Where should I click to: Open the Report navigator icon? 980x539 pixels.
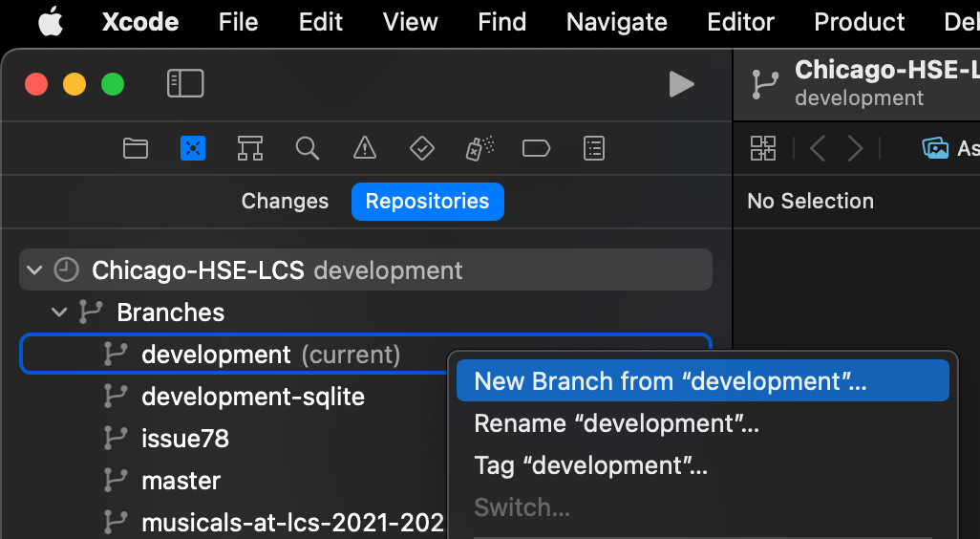[594, 148]
